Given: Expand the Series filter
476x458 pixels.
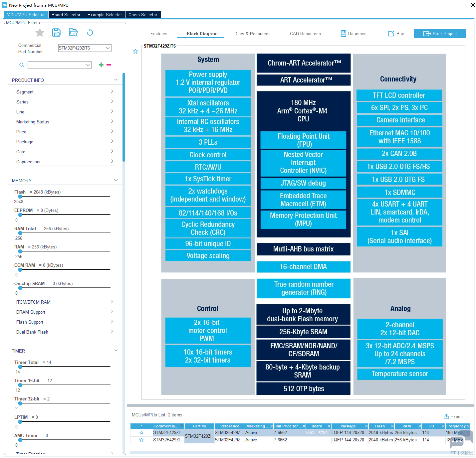Looking at the screenshot, I should pyautogui.click(x=112, y=101).
